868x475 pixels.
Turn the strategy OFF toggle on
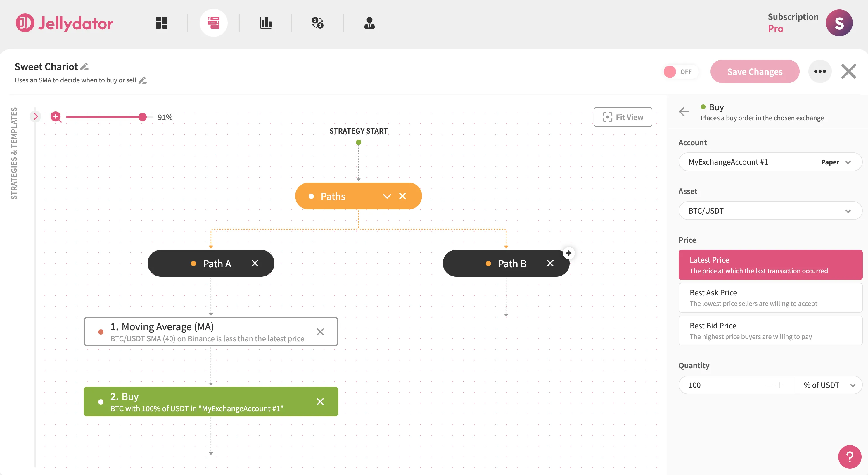click(x=681, y=71)
